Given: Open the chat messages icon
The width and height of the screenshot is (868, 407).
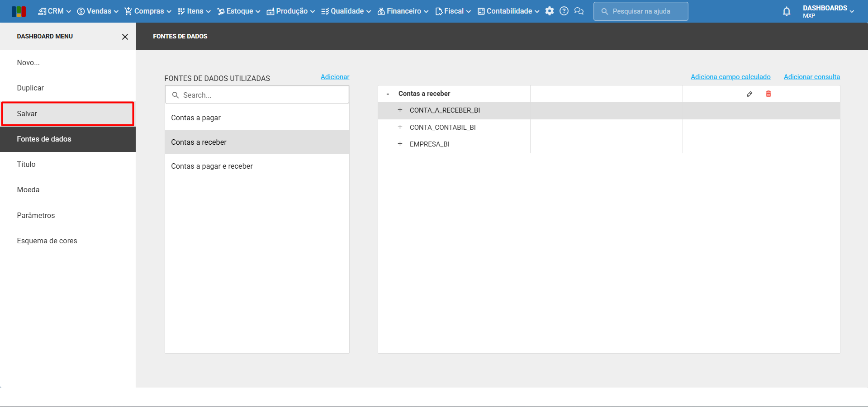Looking at the screenshot, I should [x=579, y=11].
